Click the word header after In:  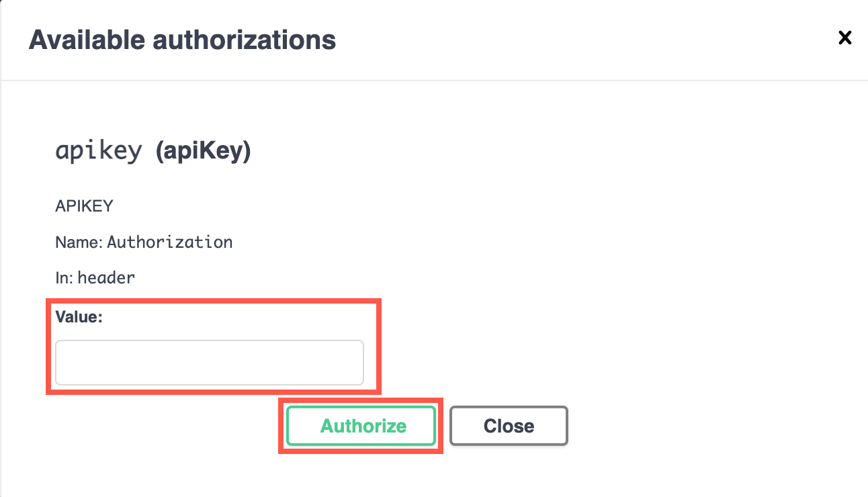pyautogui.click(x=106, y=277)
